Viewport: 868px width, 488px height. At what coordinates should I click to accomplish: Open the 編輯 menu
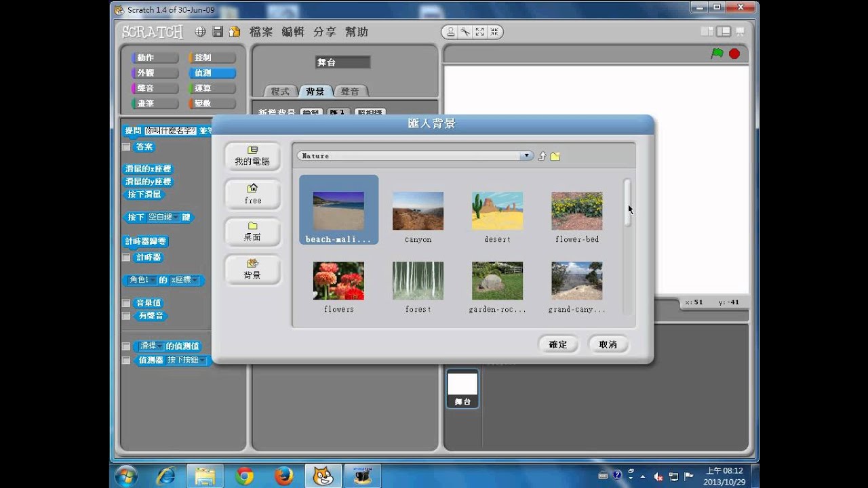tap(293, 32)
